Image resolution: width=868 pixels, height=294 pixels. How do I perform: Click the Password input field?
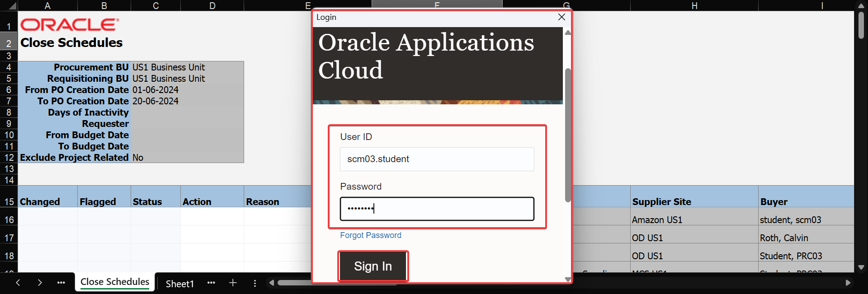pyautogui.click(x=437, y=209)
